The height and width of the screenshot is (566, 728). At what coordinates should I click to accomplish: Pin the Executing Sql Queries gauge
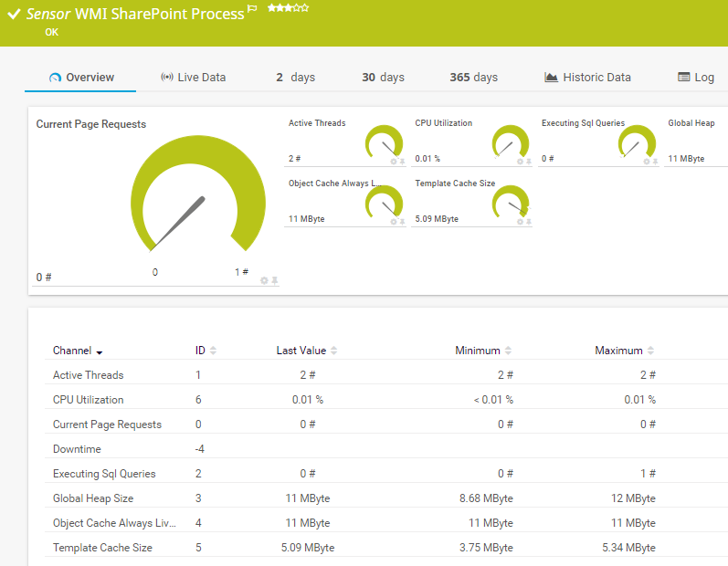[x=655, y=162]
